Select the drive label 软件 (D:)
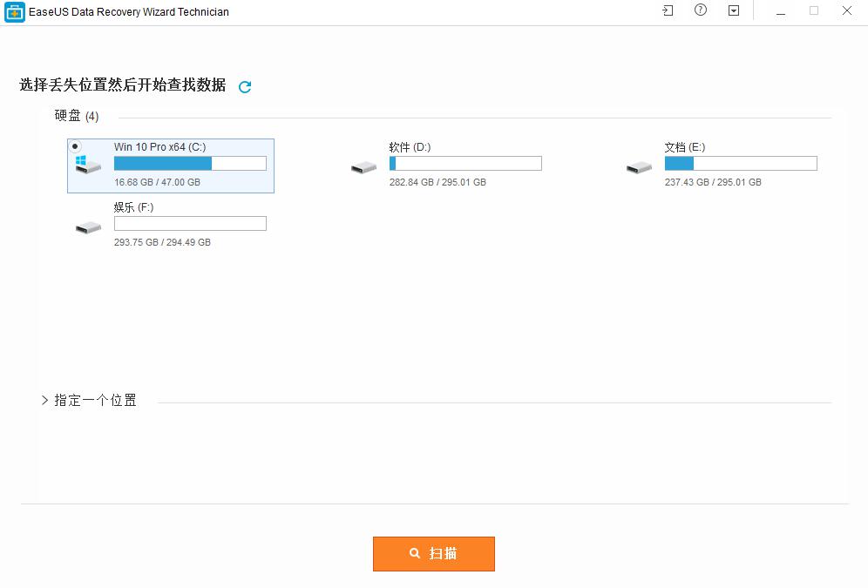The height and width of the screenshot is (588, 868). (x=410, y=147)
